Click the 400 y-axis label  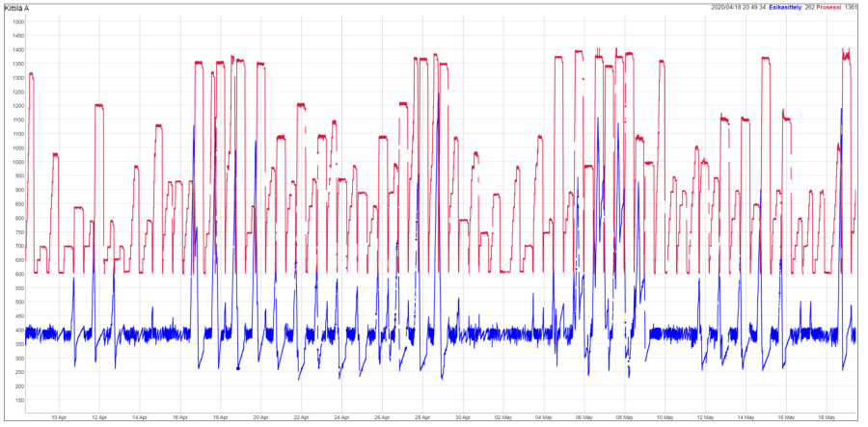[18, 330]
